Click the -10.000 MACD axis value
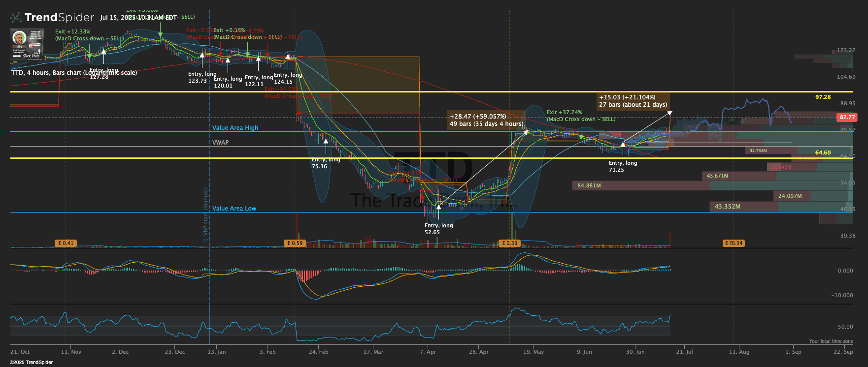Screen dimensions: 868x367 (x=841, y=296)
